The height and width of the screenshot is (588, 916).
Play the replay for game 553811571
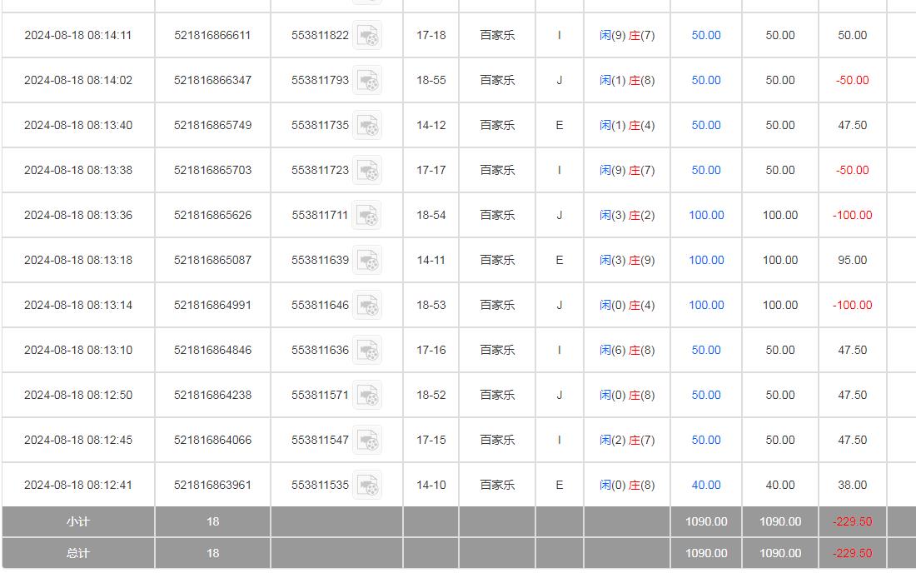[x=367, y=396]
